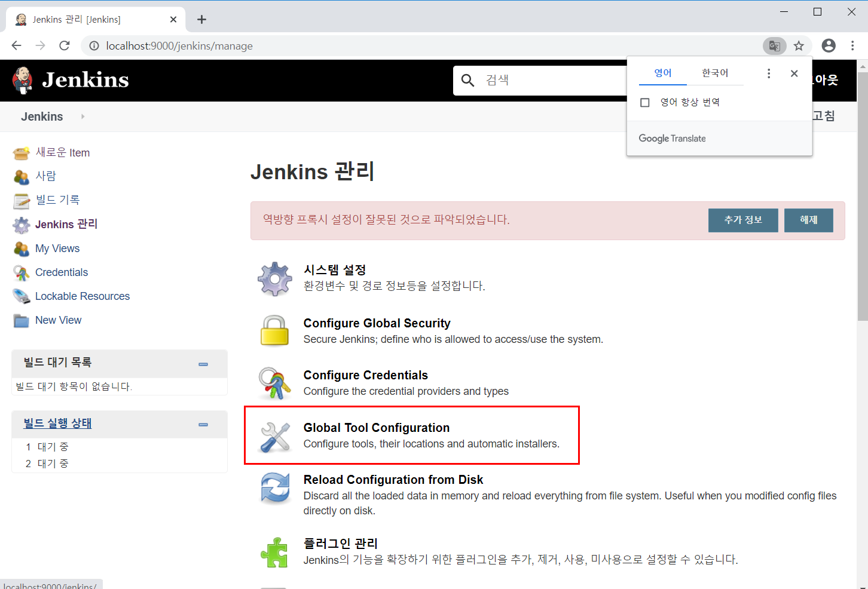Reload the page with the browser refresh button

tap(65, 45)
